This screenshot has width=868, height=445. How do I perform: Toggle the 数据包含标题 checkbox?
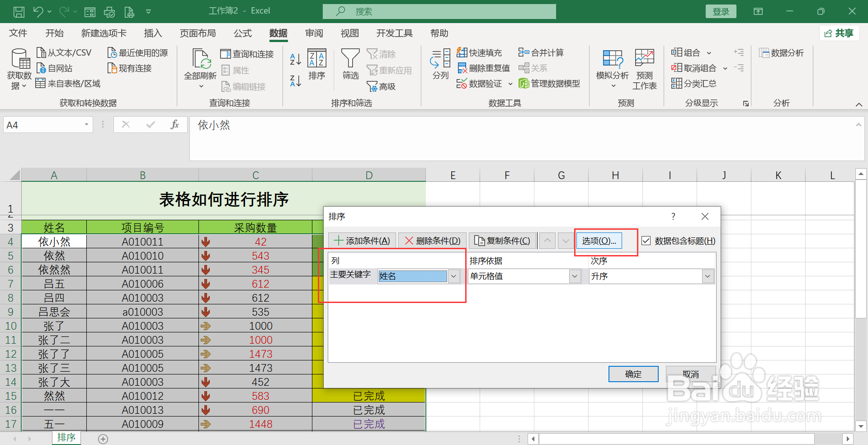(647, 241)
